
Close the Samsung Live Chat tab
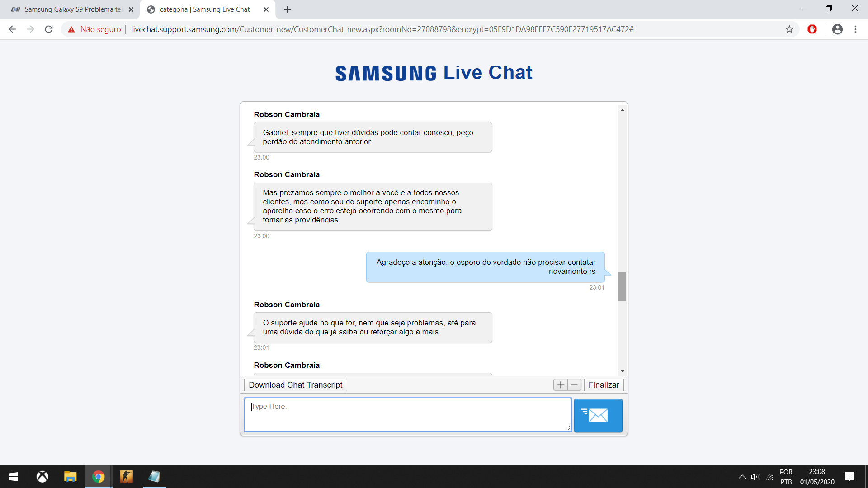(x=266, y=9)
